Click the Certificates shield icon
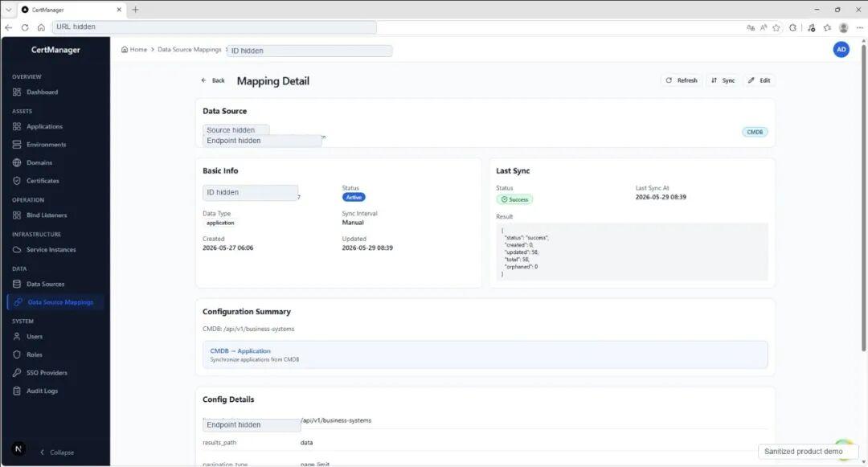The image size is (868, 467). 17,180
